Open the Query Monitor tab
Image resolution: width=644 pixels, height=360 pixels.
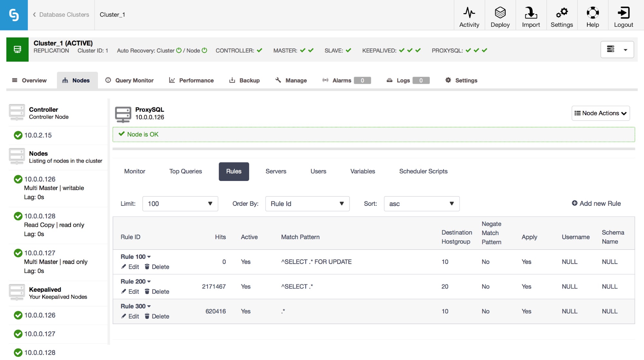tap(130, 80)
